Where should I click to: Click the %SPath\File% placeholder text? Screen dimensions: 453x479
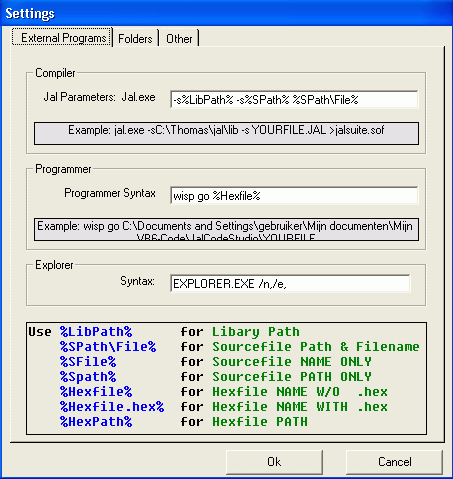coord(108,347)
